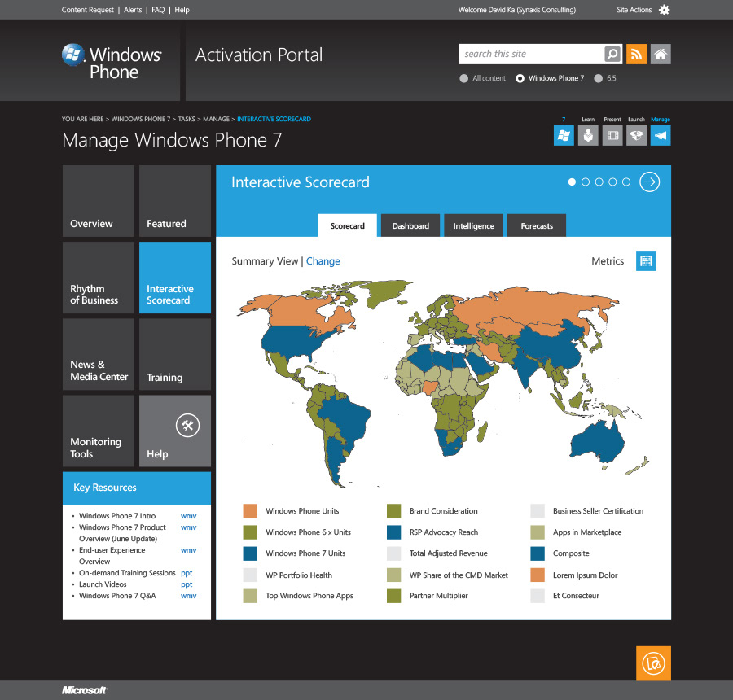Open the Learn section icon
733x700 pixels.
pos(588,136)
